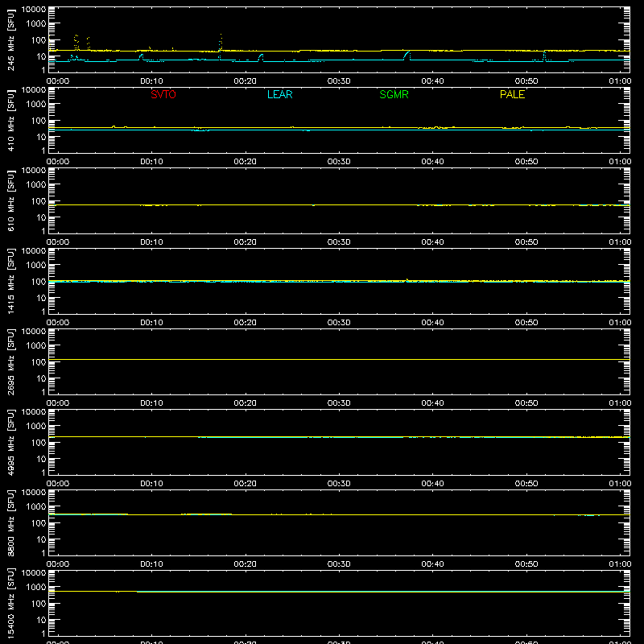
Task: Click the yellow flux trace in 2695 MHz plot
Action: [339, 359]
